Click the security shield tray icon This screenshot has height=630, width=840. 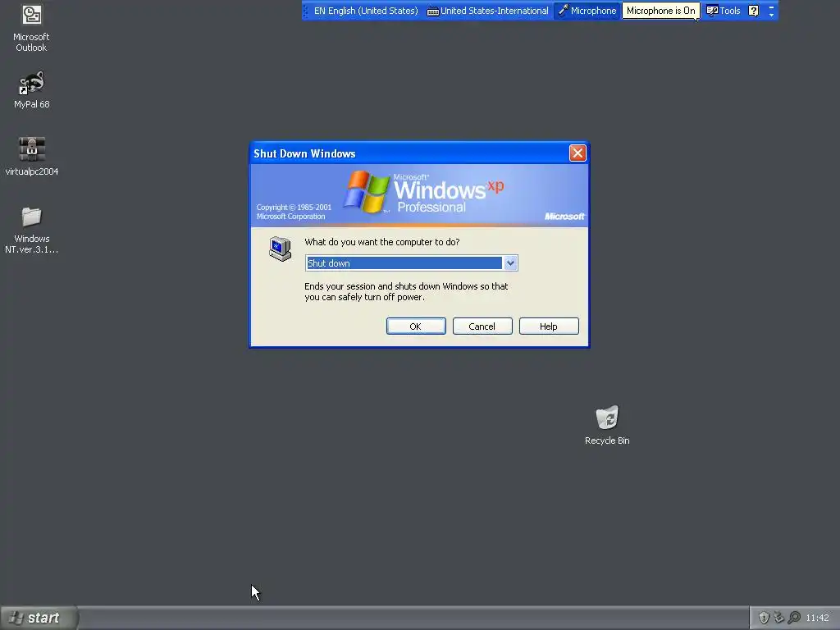[764, 618]
